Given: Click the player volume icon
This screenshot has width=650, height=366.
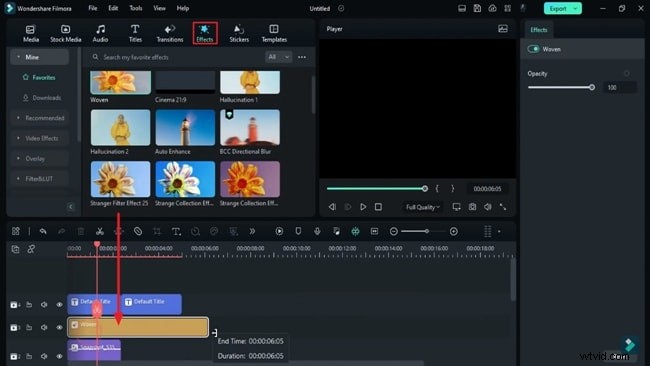Looking at the screenshot, I should pos(488,207).
